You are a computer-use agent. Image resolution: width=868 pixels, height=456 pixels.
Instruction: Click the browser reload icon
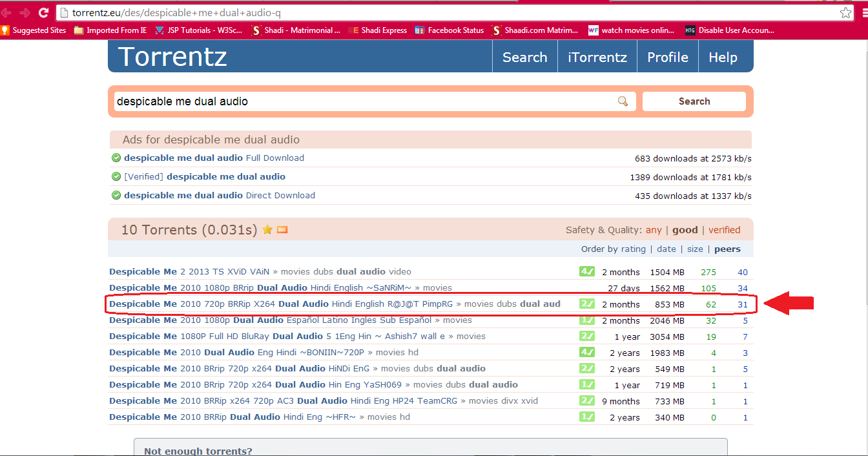pos(44,12)
